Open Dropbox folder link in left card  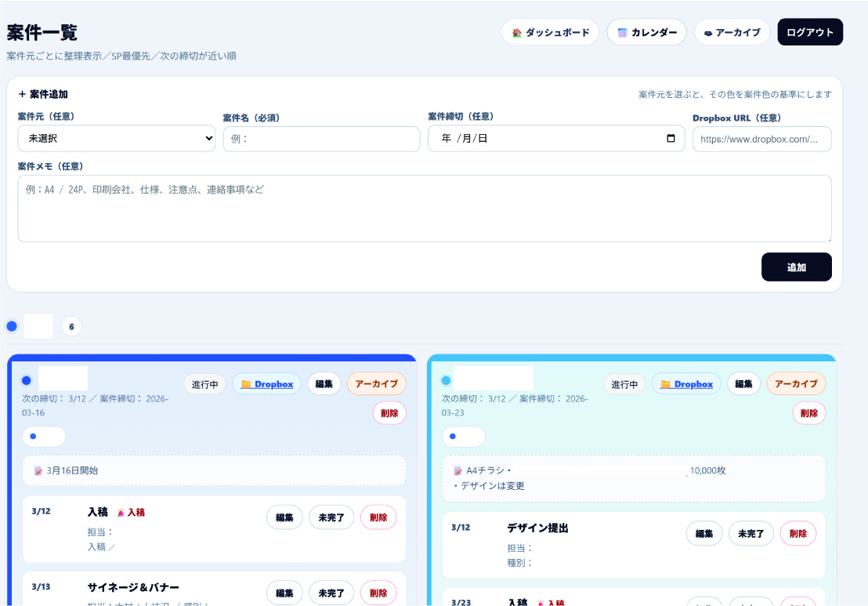click(x=266, y=384)
